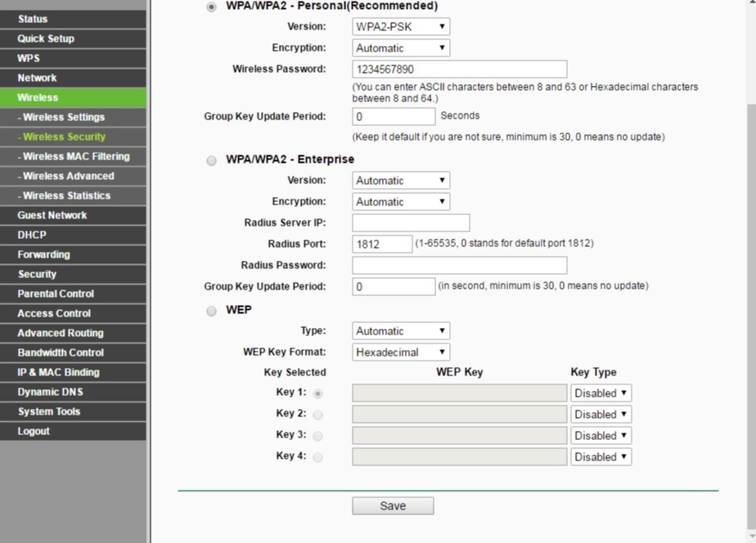Choose Key 4 radio button
756x543 pixels.
tap(317, 457)
